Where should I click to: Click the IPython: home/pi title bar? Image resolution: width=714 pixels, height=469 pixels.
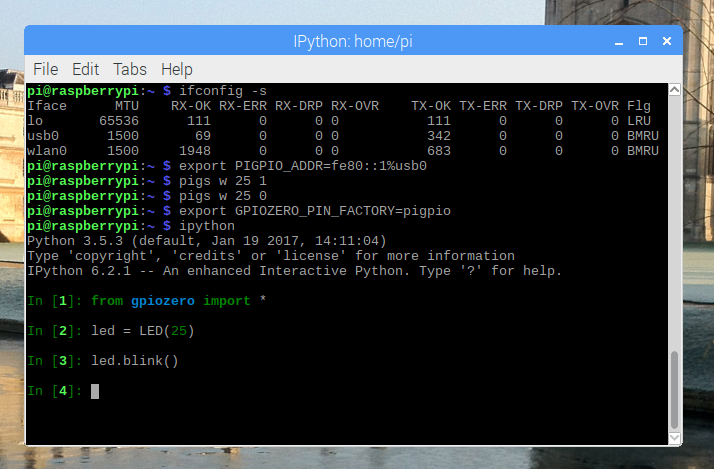pos(353,41)
